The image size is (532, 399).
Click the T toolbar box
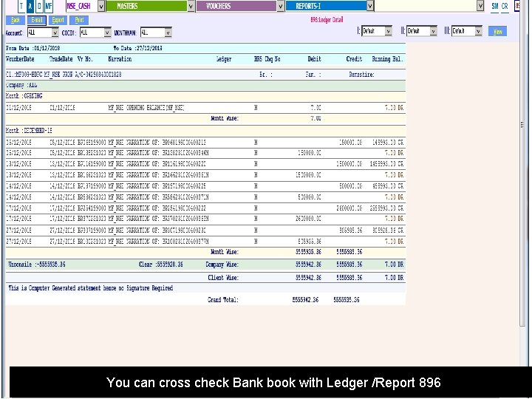pyautogui.click(x=21, y=6)
